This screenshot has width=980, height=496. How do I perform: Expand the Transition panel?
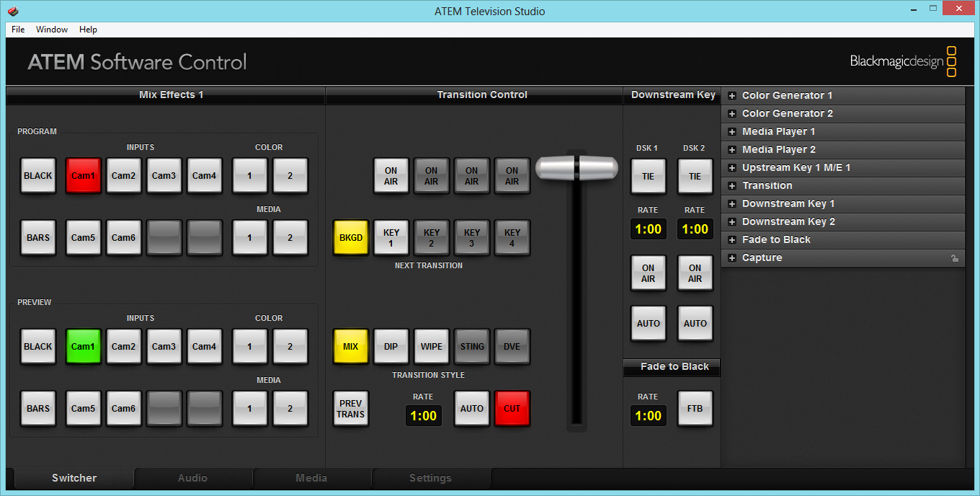click(732, 185)
